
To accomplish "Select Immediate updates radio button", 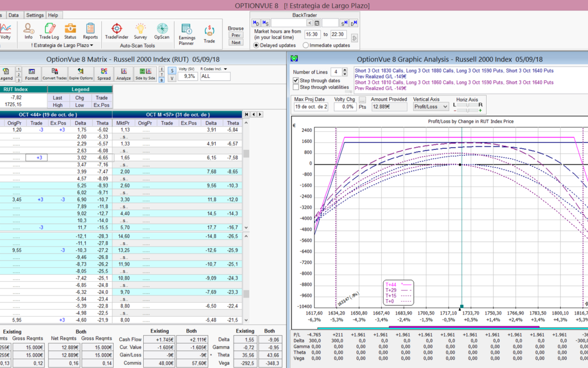I will coord(305,45).
